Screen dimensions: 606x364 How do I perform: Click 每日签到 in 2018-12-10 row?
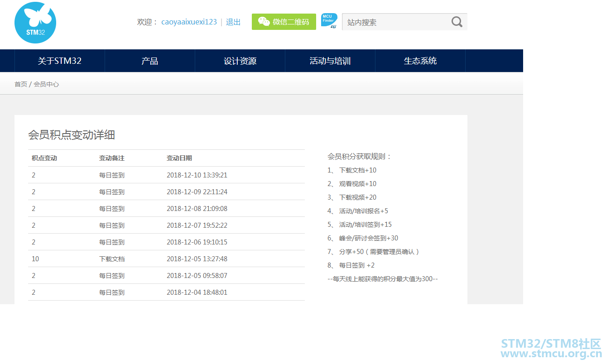(112, 175)
